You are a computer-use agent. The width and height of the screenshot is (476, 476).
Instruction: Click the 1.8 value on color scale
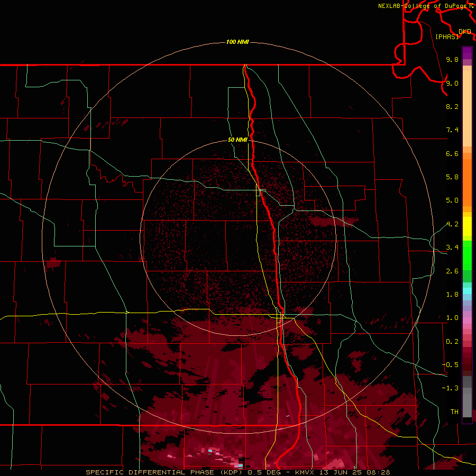pyautogui.click(x=452, y=295)
